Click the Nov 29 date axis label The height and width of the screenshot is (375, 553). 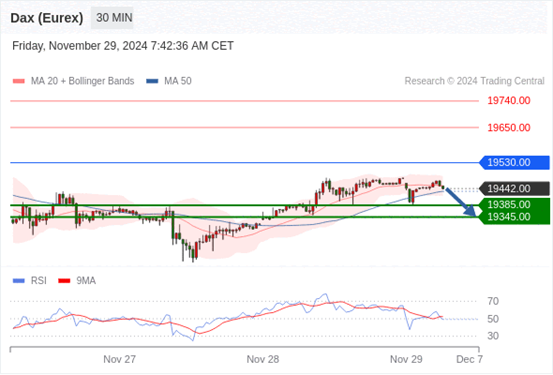coord(406,359)
